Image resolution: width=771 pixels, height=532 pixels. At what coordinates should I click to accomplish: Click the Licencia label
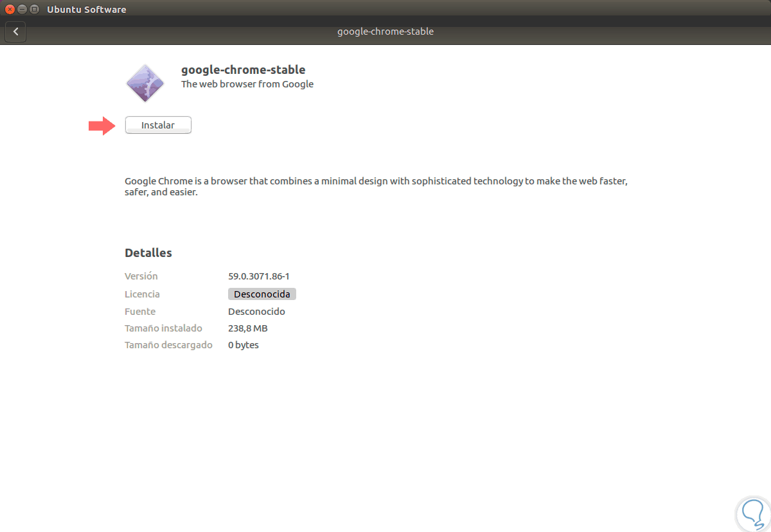pyautogui.click(x=142, y=294)
